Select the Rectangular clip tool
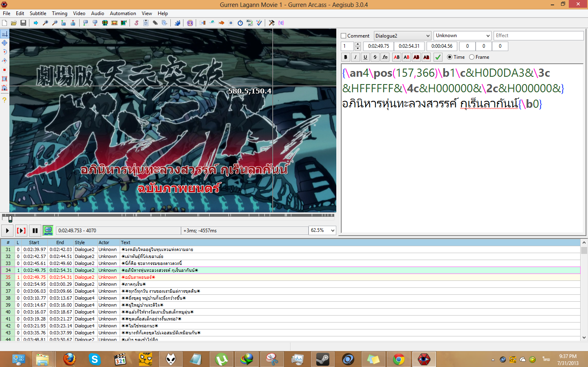The image size is (588, 367). coord(4,79)
